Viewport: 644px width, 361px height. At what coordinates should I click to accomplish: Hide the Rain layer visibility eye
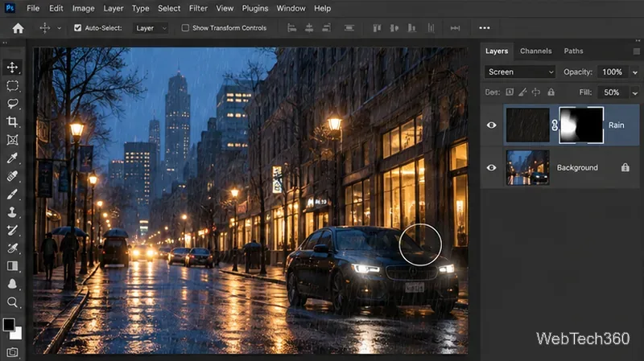(x=491, y=125)
